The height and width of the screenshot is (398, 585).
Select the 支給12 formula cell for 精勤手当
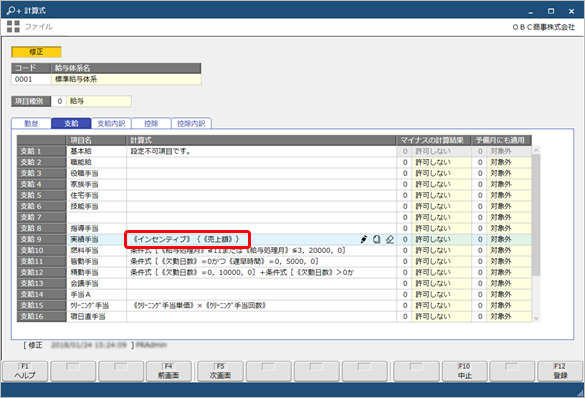click(x=261, y=272)
